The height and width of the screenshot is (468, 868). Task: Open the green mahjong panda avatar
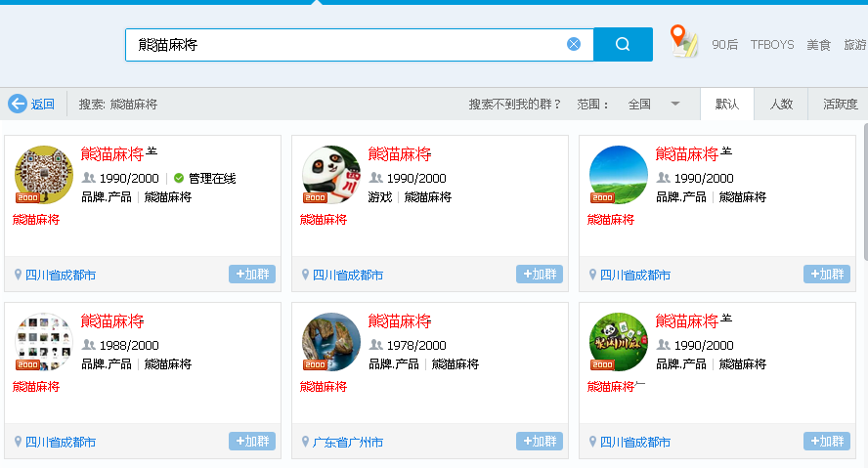tap(619, 341)
